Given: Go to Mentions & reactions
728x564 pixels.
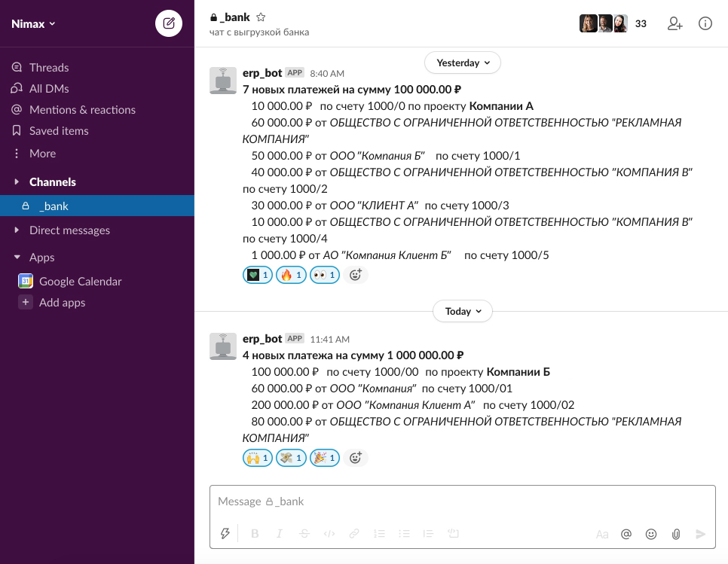Looking at the screenshot, I should tap(82, 110).
